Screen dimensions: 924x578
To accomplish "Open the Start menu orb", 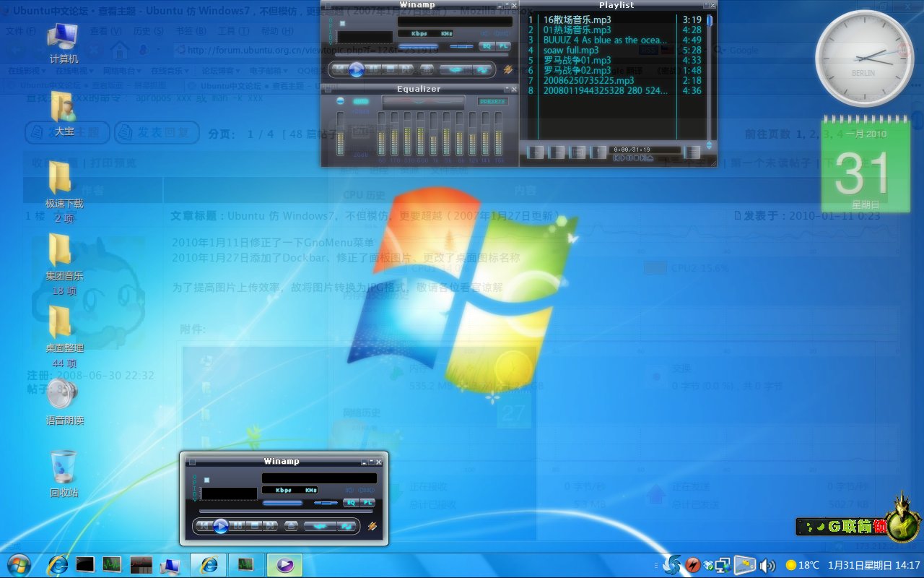I will click(x=18, y=565).
